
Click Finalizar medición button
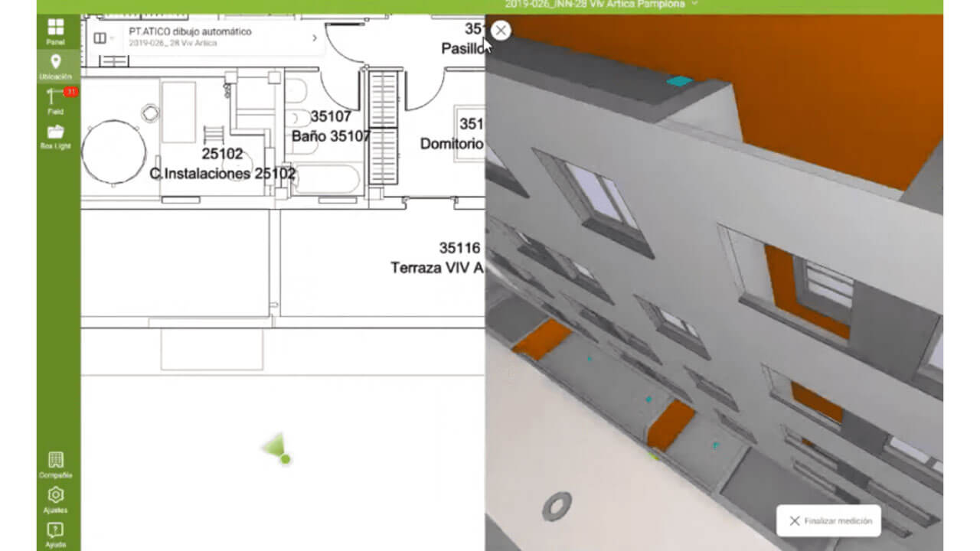pyautogui.click(x=828, y=520)
